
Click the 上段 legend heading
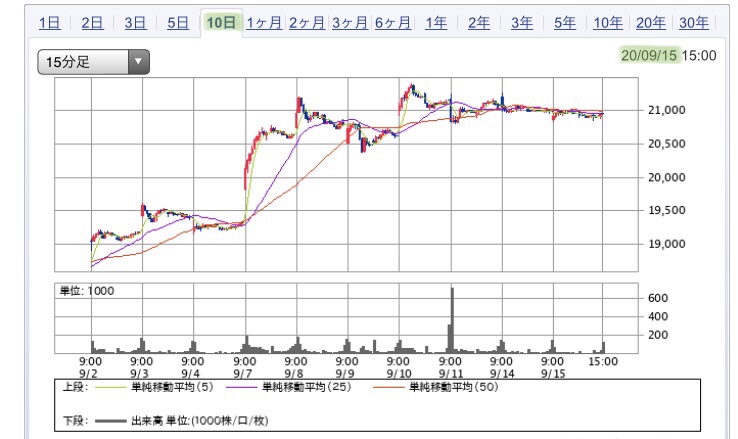(x=75, y=387)
